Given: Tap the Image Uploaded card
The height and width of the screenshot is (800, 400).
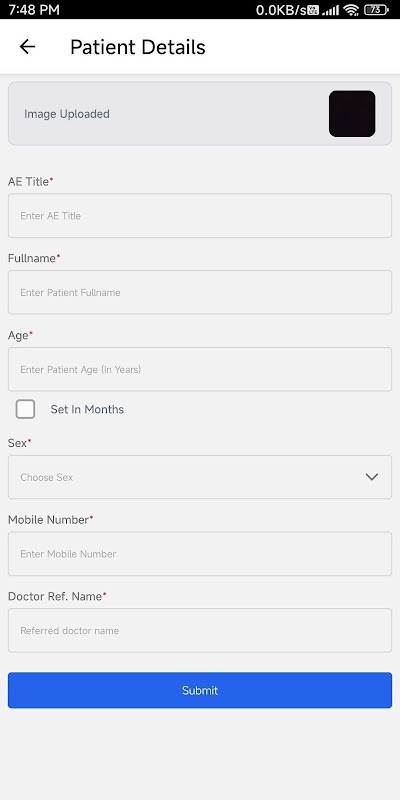Looking at the screenshot, I should click(200, 114).
